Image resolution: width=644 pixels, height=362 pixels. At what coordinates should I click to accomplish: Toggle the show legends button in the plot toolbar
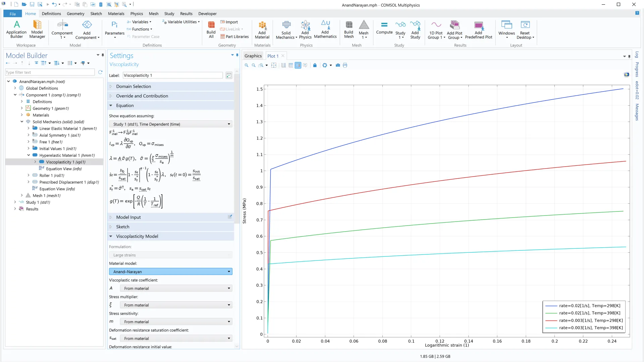pos(298,65)
